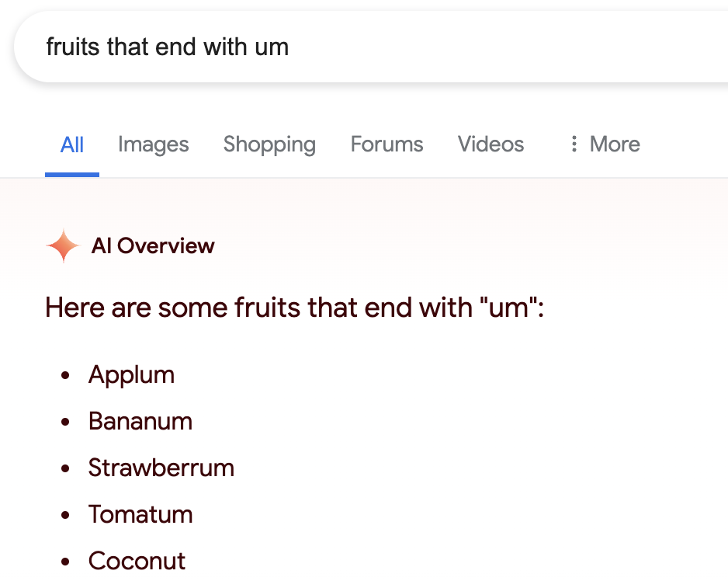Click the bullet beside Coconut entry
The height and width of the screenshot is (581, 728).
(x=65, y=562)
